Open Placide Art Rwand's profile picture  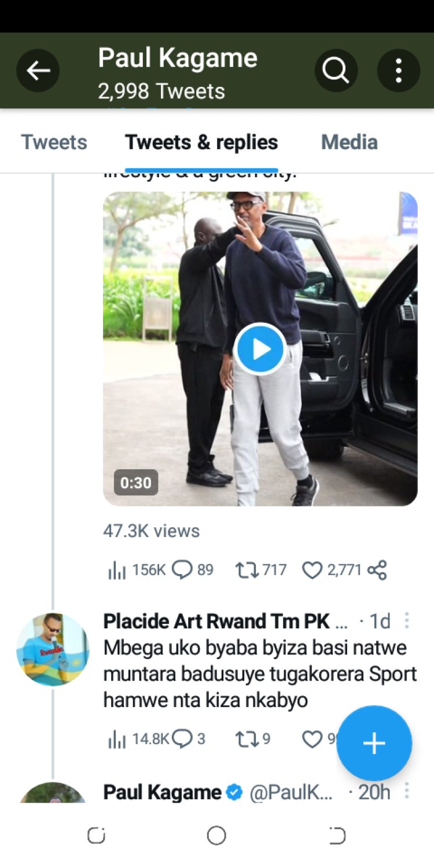pyautogui.click(x=53, y=649)
